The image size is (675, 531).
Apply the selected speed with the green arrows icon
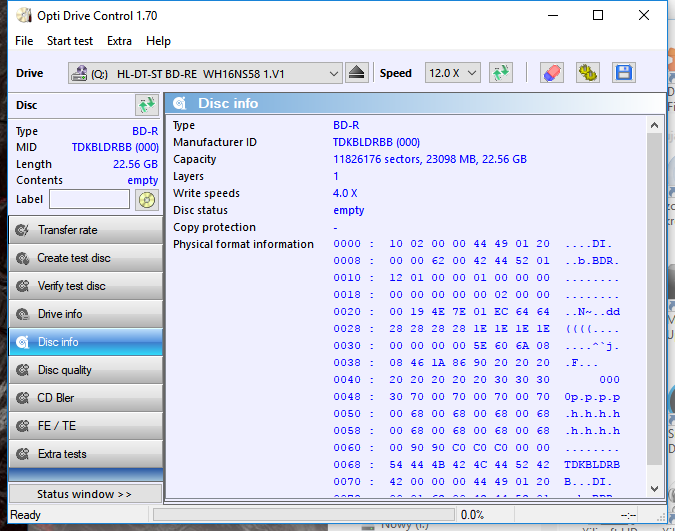pyautogui.click(x=501, y=73)
